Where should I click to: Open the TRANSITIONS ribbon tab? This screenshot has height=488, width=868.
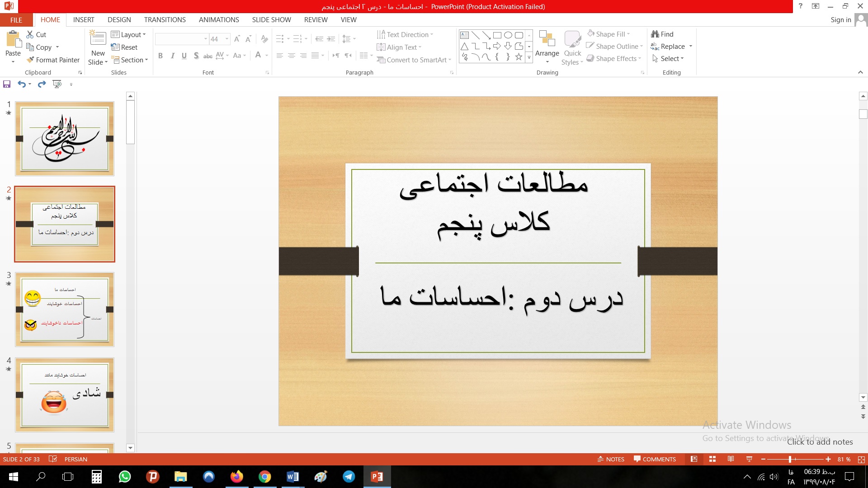click(x=165, y=20)
